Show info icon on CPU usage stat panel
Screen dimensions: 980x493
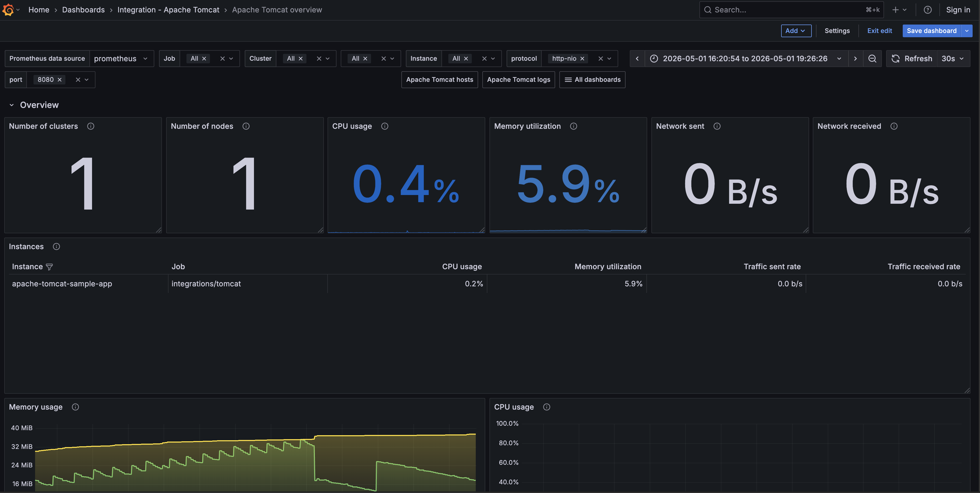coord(385,126)
